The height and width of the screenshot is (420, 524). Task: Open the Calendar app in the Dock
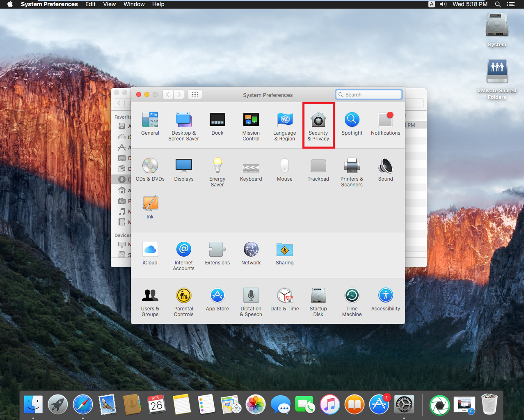click(x=157, y=405)
